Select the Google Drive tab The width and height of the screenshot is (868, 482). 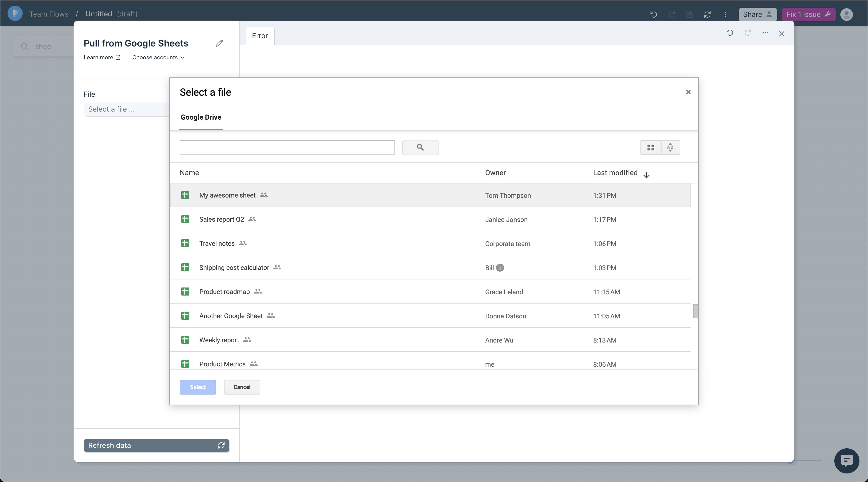tap(201, 117)
